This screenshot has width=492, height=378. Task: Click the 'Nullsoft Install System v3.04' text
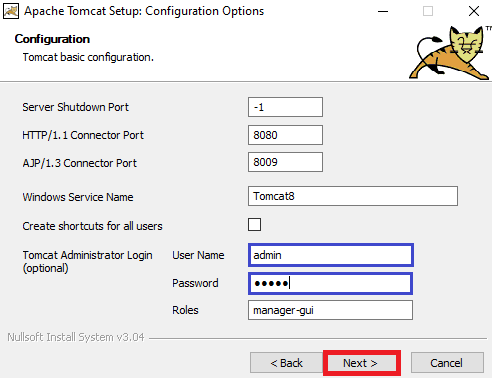(76, 337)
